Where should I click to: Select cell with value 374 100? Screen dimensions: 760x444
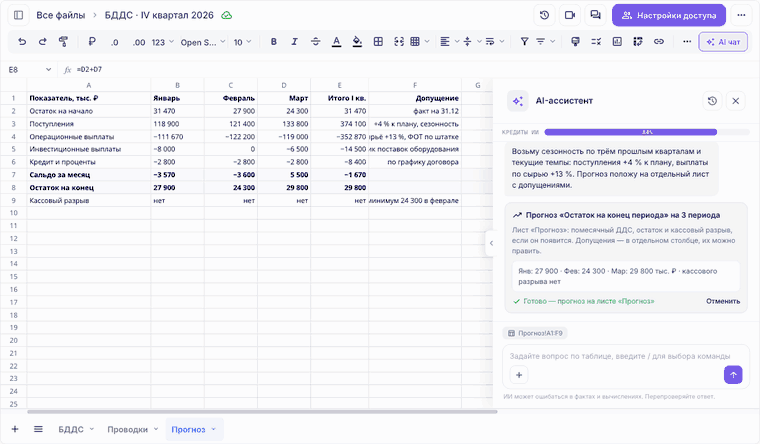[339, 124]
